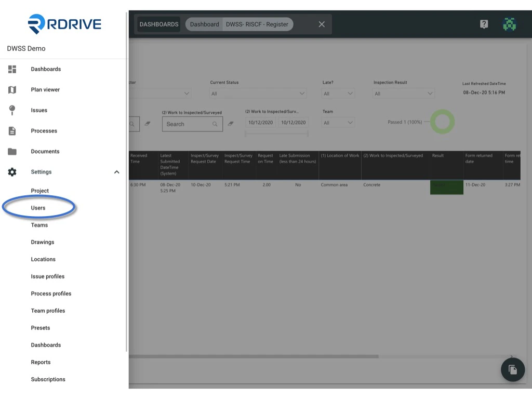Click the Passed 100% donut chart
This screenshot has height=399, width=532.
442,121
